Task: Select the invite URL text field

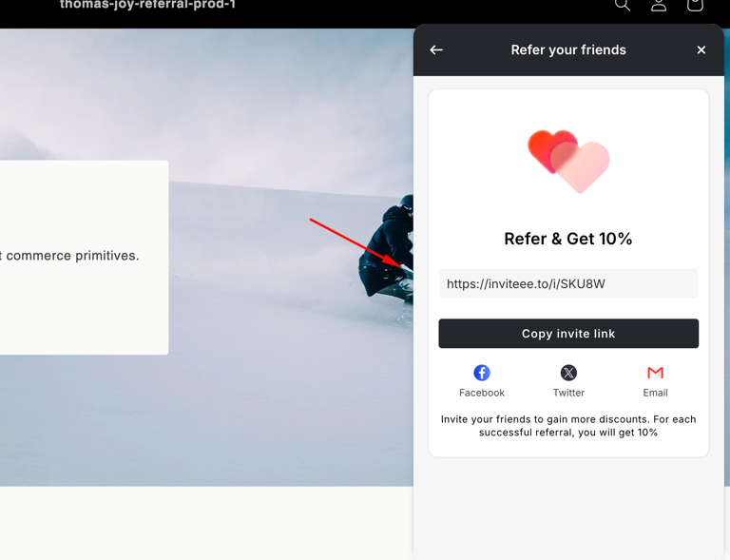Action: 568,283
